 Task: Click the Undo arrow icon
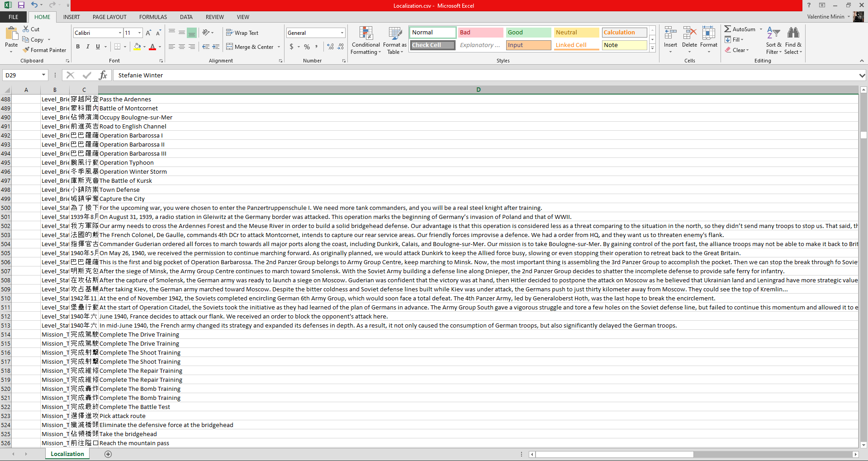tap(34, 5)
